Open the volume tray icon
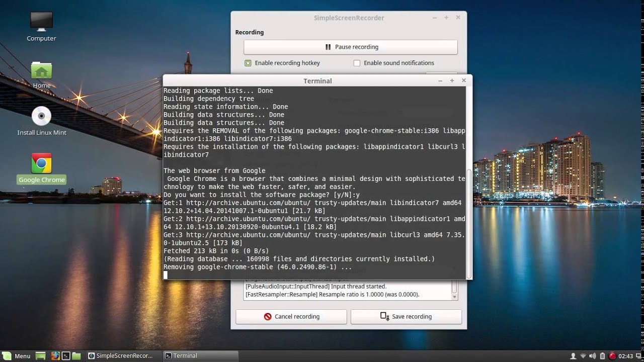The width and height of the screenshot is (644, 362). point(593,356)
